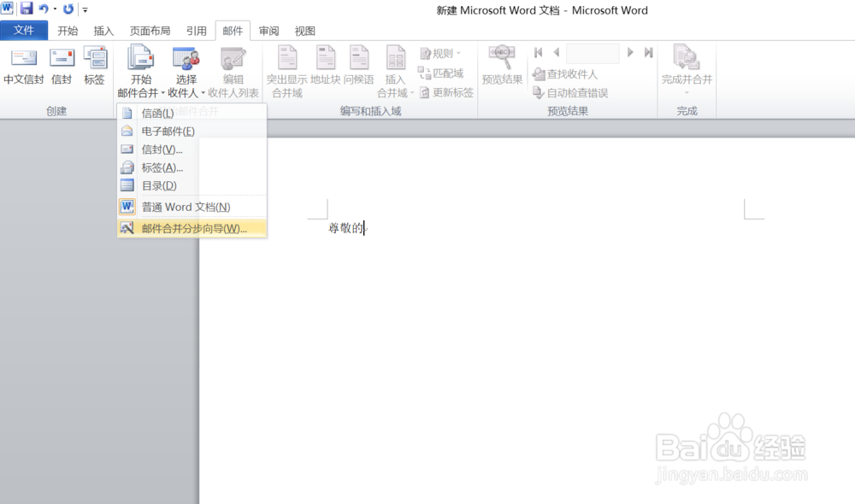Image resolution: width=855 pixels, height=504 pixels.
Task: Insert a 问候语
Action: click(359, 66)
